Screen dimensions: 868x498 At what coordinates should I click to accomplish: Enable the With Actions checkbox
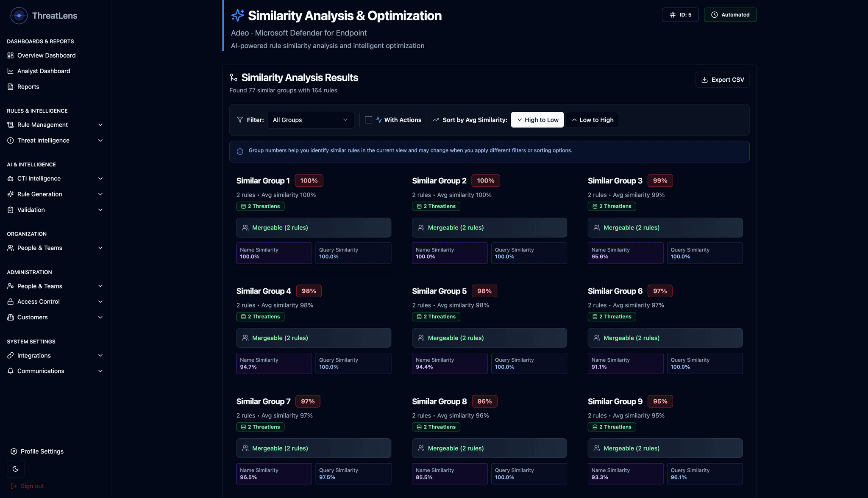[x=369, y=120]
